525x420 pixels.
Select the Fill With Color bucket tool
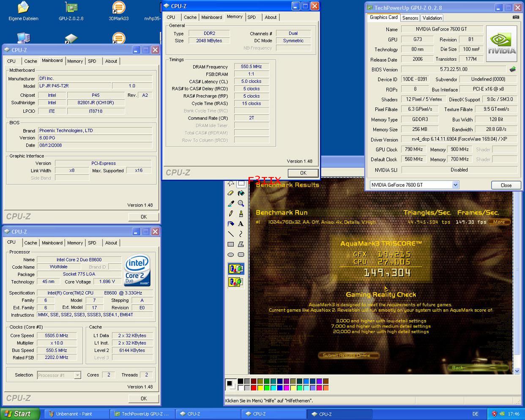click(241, 194)
